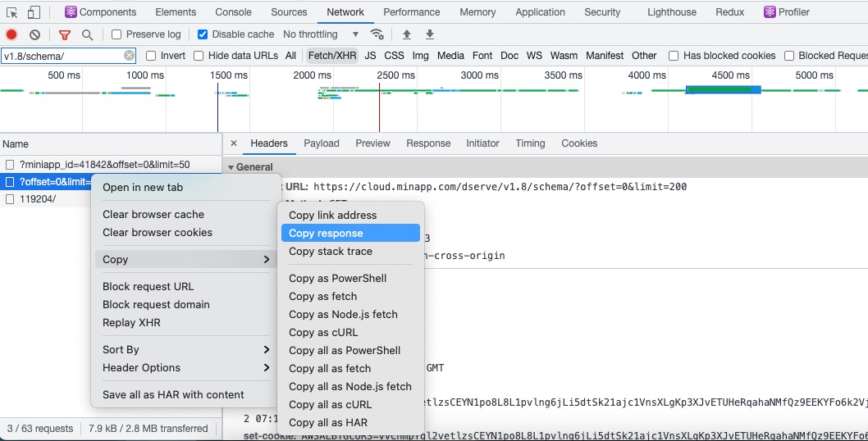868x441 pixels.
Task: Open the React Profiler tab
Action: pos(787,12)
